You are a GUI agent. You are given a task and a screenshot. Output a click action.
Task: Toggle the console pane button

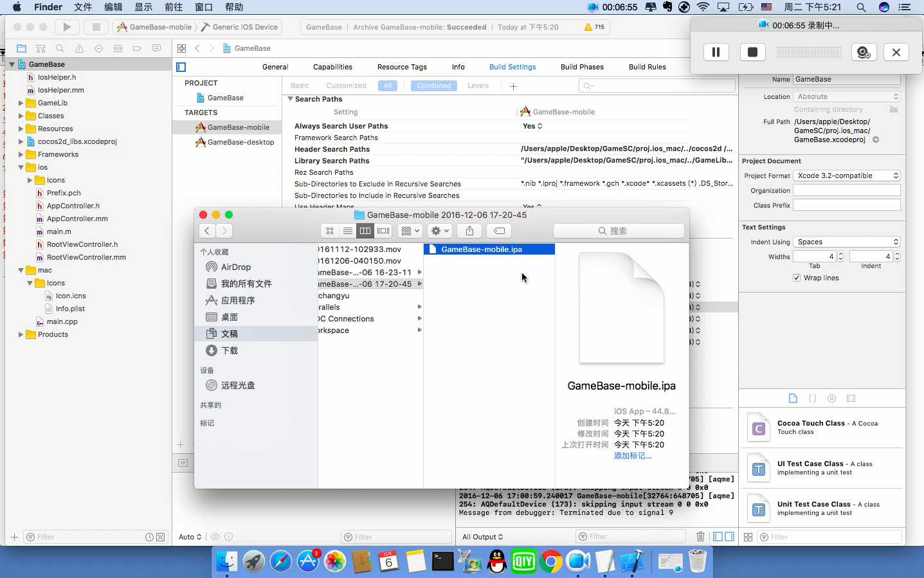[x=730, y=536]
